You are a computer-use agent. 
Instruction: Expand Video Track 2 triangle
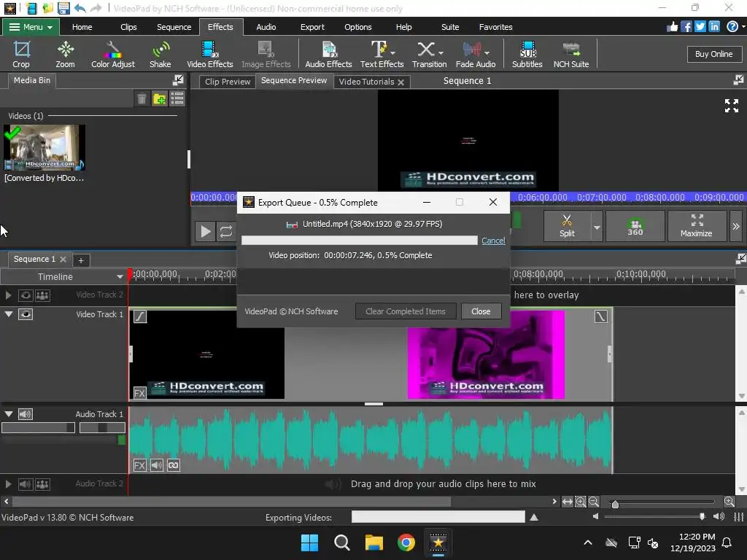click(x=8, y=295)
